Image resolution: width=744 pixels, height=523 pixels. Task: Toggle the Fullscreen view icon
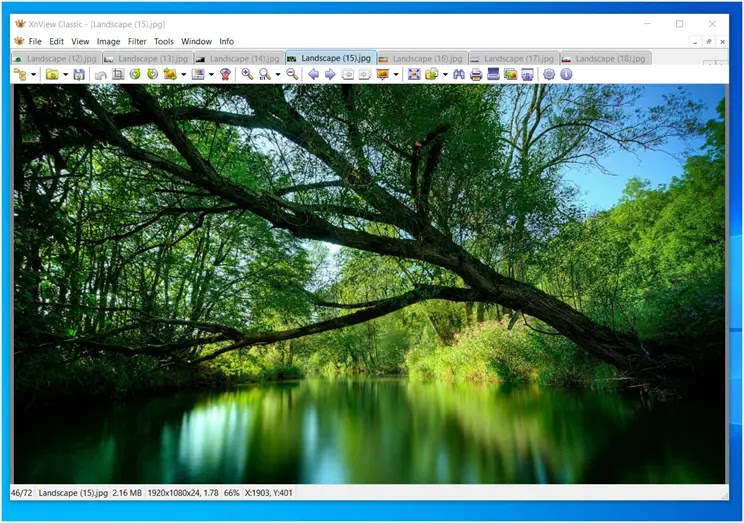point(414,75)
